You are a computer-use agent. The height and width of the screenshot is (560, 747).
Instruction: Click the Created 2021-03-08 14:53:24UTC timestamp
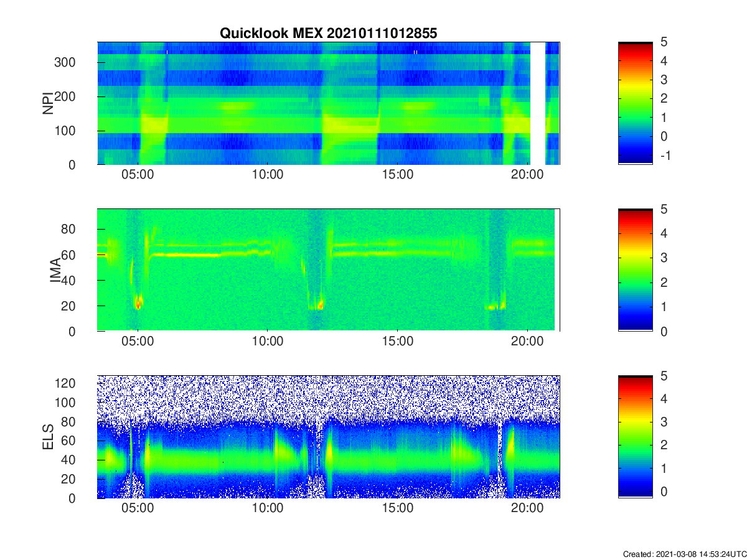tap(684, 554)
